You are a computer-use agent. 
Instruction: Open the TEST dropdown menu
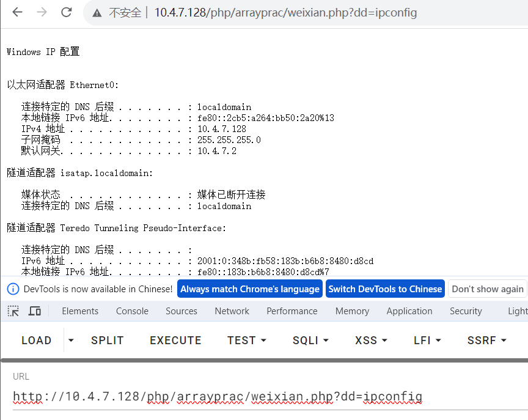(x=247, y=340)
